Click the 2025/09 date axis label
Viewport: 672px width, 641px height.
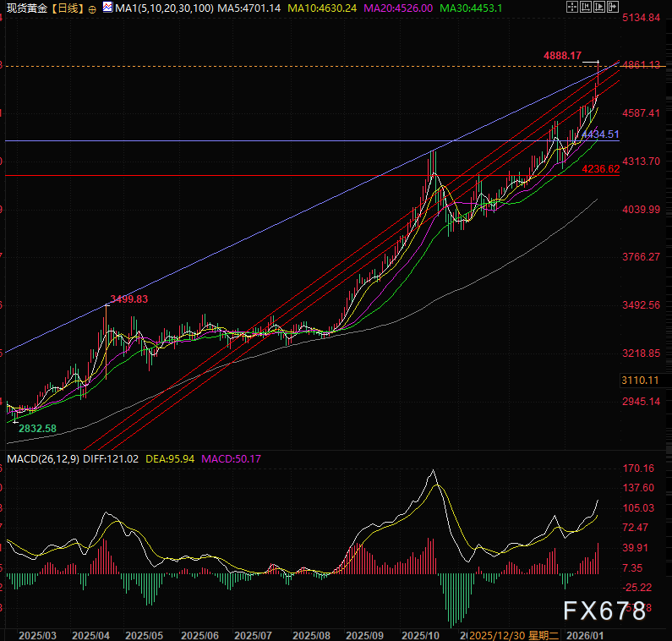(364, 635)
